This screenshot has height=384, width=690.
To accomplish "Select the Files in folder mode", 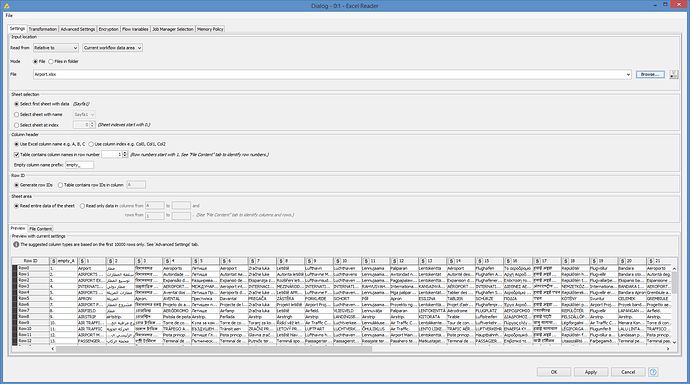I will [x=51, y=62].
